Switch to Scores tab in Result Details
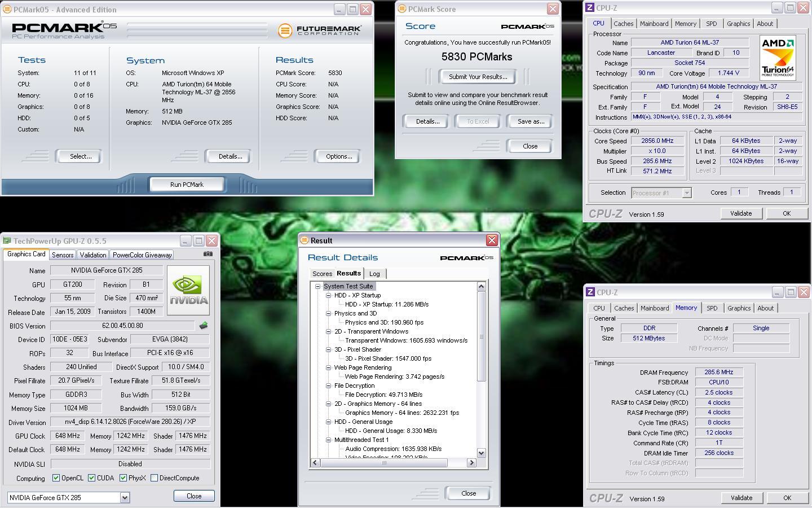 pos(323,274)
